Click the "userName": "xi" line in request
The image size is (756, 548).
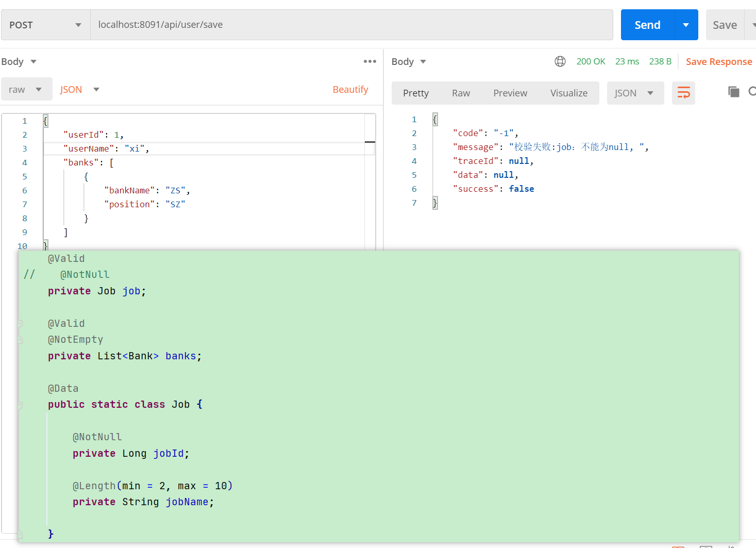(x=106, y=148)
